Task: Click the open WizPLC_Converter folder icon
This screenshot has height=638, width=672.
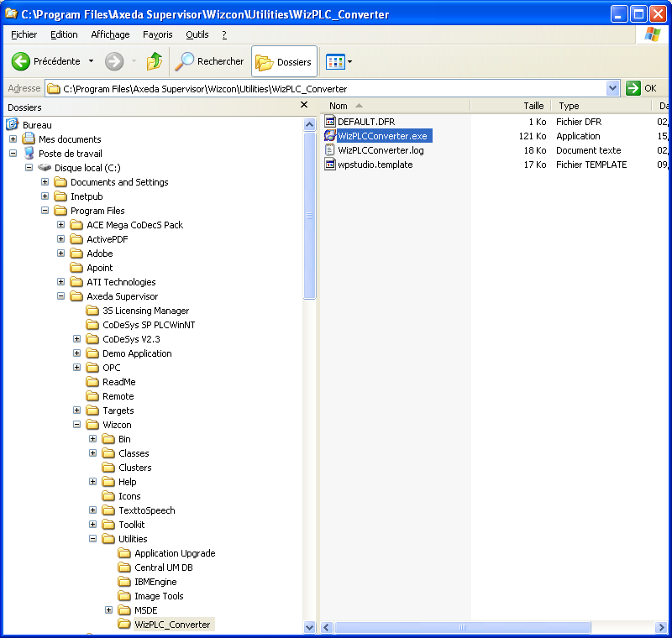Action: [x=124, y=625]
